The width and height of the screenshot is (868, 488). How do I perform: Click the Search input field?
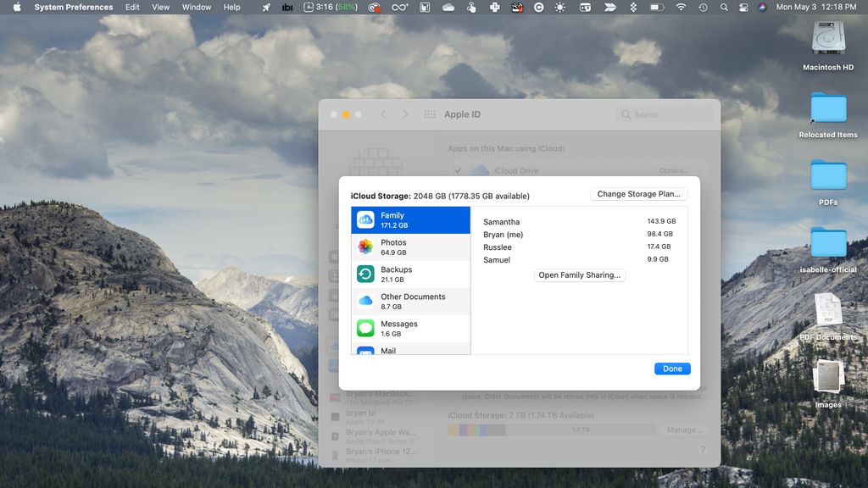pyautogui.click(x=665, y=114)
